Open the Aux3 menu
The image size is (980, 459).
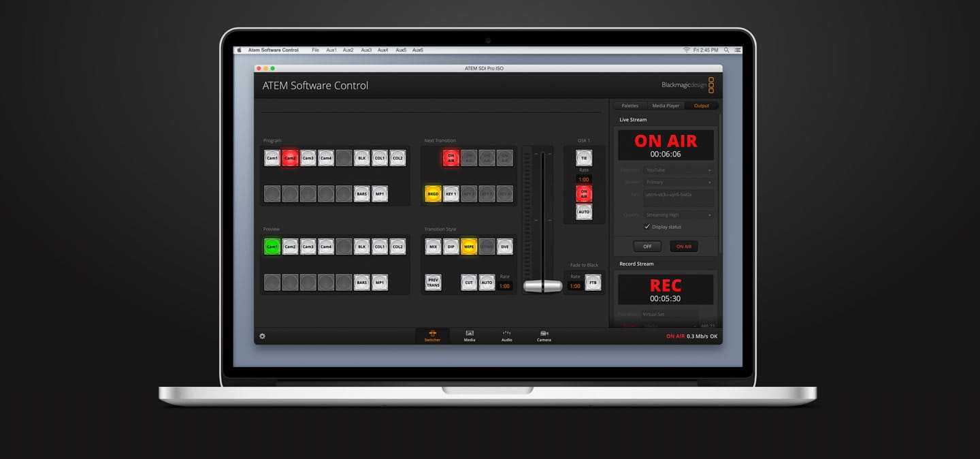pyautogui.click(x=366, y=50)
